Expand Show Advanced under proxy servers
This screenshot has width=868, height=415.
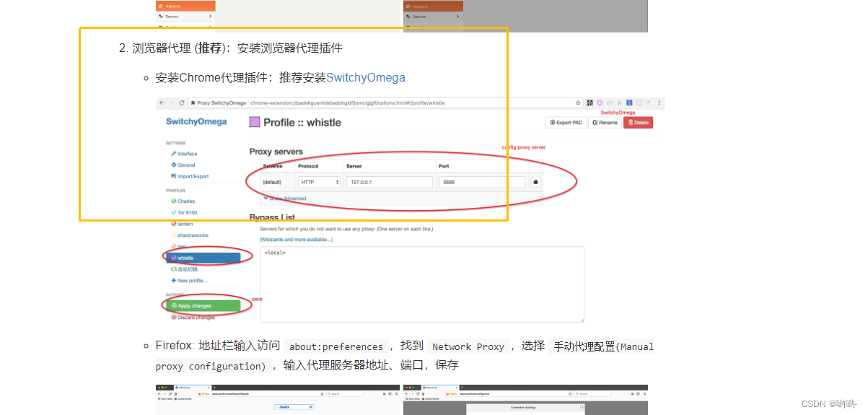pyautogui.click(x=284, y=198)
